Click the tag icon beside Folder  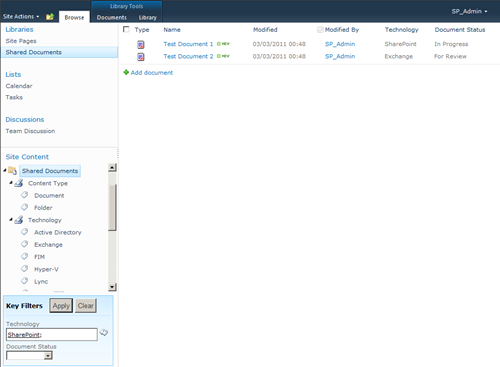[25, 207]
